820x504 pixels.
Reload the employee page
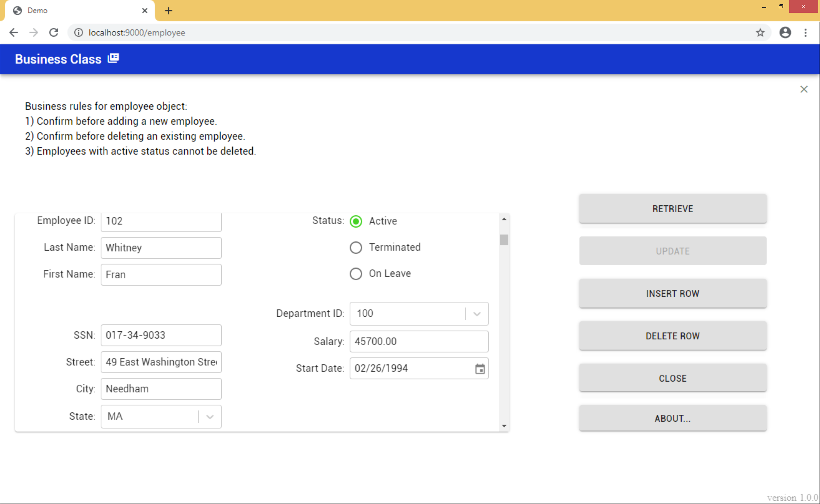point(54,33)
